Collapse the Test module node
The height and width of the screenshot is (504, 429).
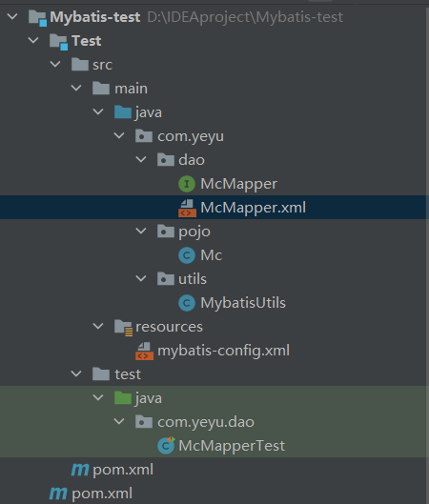click(33, 41)
